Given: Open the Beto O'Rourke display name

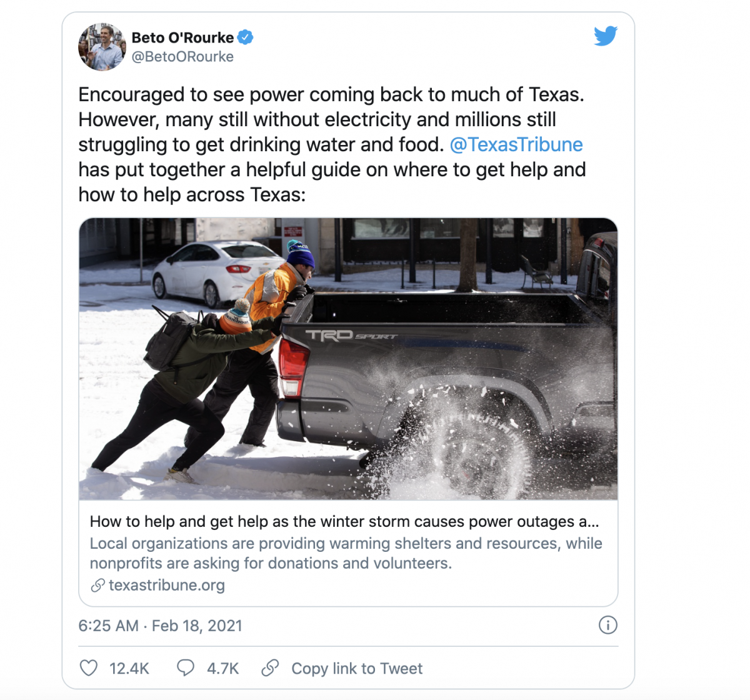Looking at the screenshot, I should coord(182,37).
